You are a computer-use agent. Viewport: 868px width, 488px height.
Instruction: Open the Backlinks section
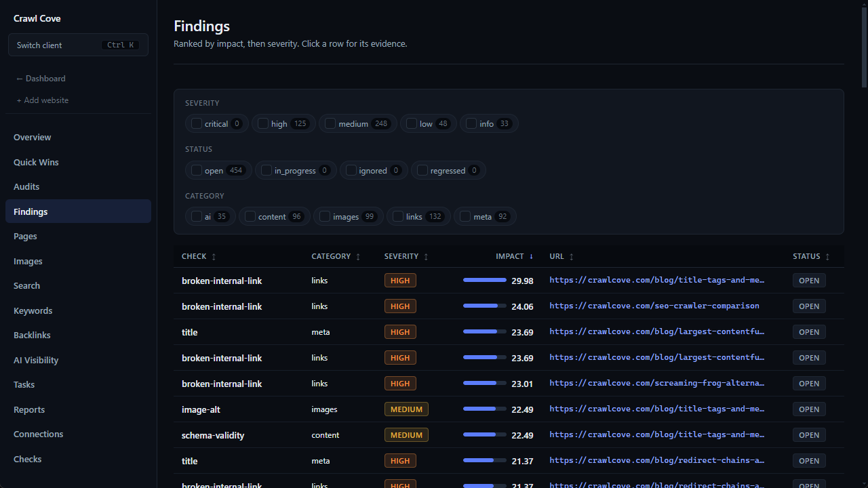[x=78, y=335]
